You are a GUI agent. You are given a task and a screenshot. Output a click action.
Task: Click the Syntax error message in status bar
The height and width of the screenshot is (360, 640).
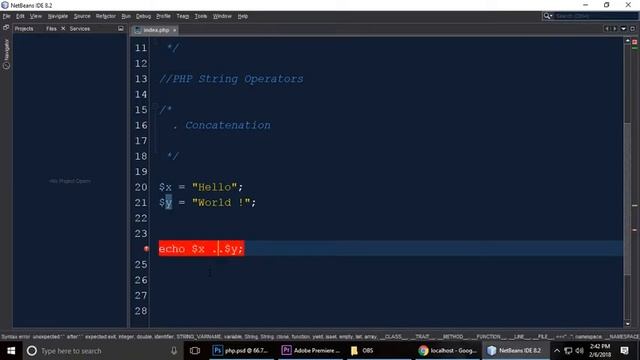(320, 337)
